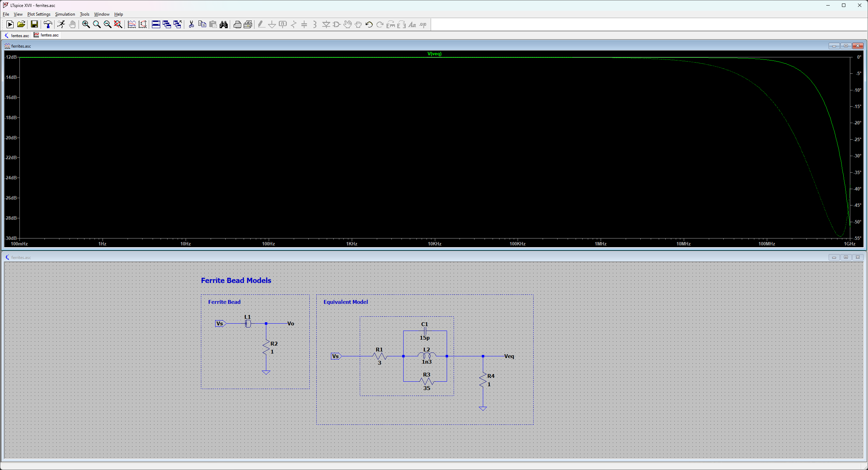Viewport: 868px width, 470px height.
Task: Click the ferrite bead L1 symbol
Action: 248,324
